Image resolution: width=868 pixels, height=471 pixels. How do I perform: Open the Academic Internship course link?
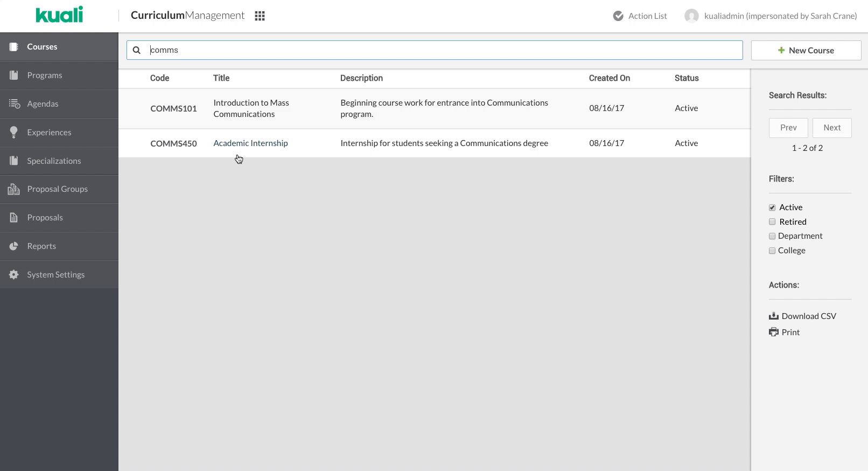pos(250,143)
